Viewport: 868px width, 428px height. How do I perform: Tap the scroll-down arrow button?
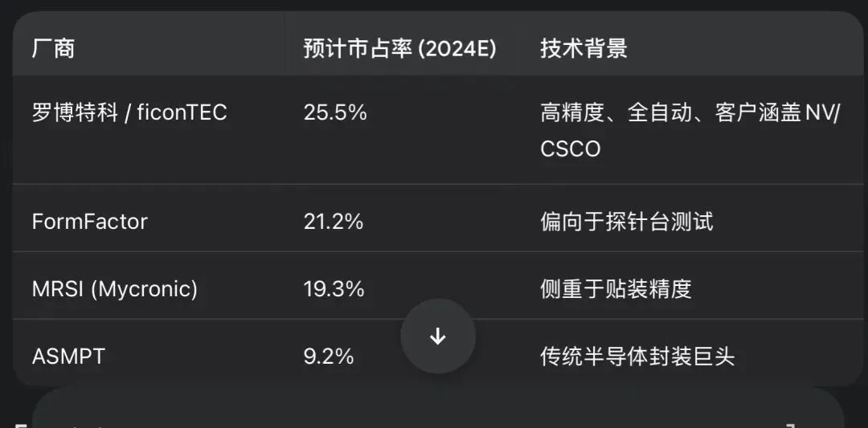point(438,336)
